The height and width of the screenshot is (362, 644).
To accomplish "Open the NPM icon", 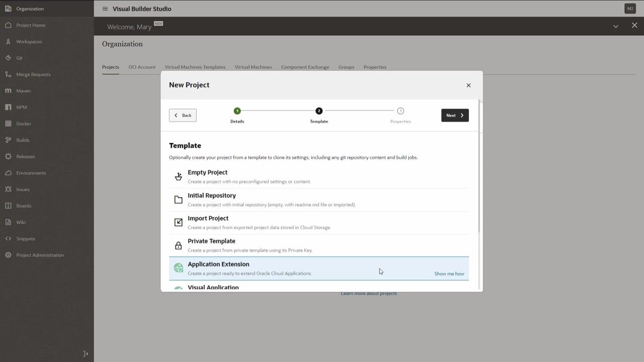I will tap(8, 107).
